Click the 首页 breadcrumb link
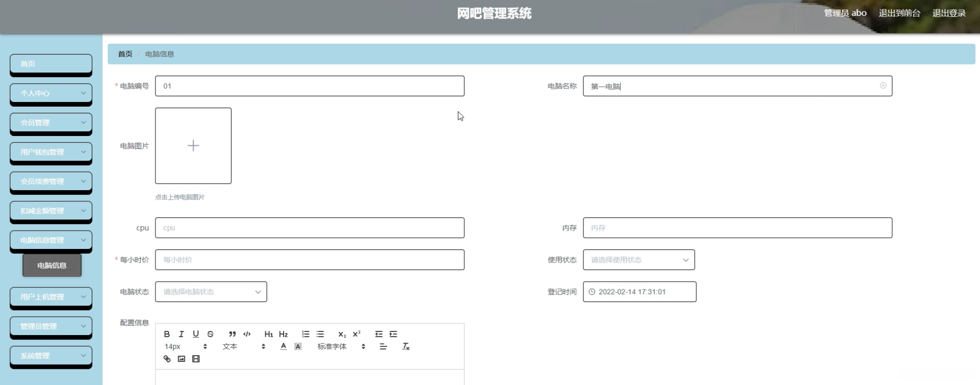Screen dimensions: 980x385 pyautogui.click(x=125, y=54)
